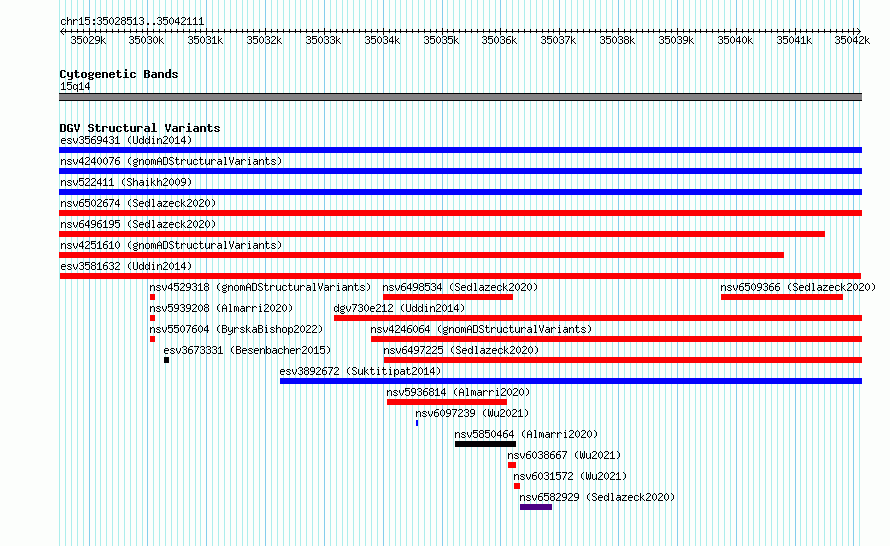
Task: Click the 35040k ruler tick label
Action: point(735,40)
